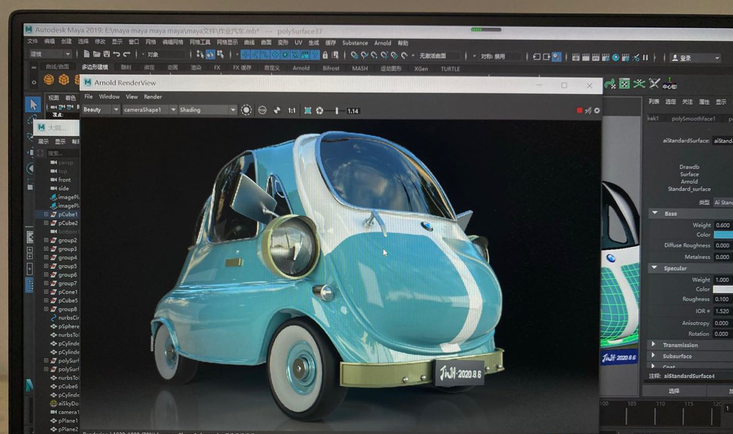The image size is (733, 434).
Task: Open the UV menu in Maya menu bar
Action: [298, 43]
